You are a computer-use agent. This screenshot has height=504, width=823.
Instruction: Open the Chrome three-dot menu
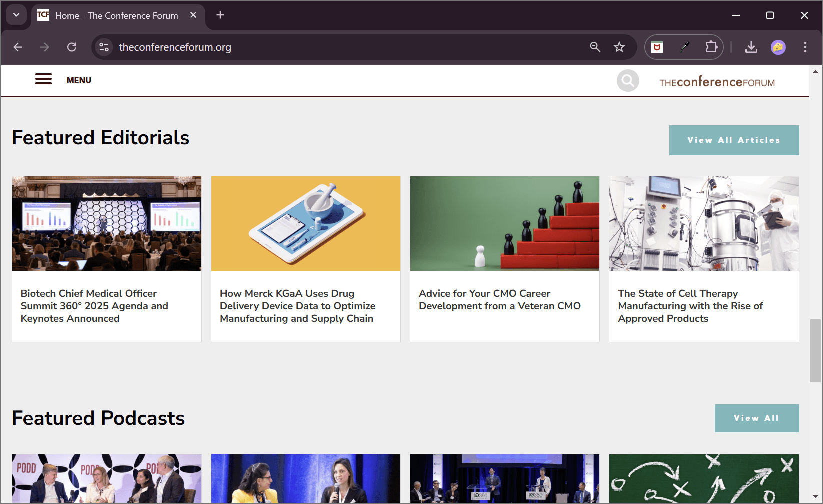click(x=805, y=47)
